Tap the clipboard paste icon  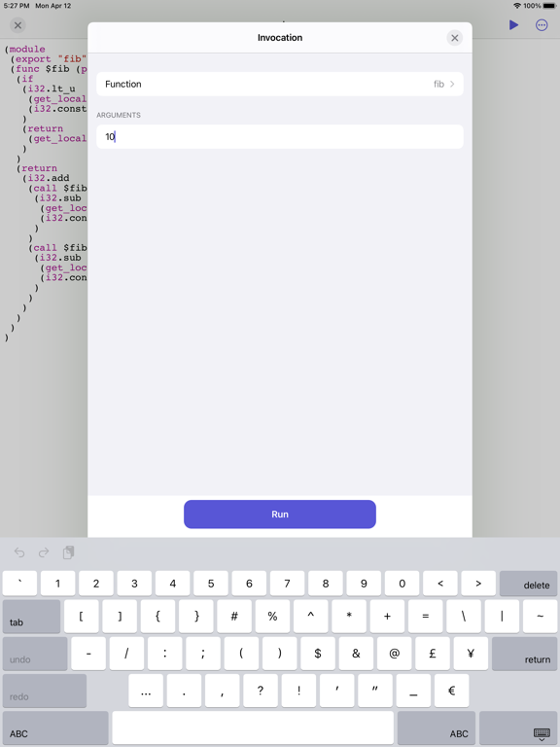pos(69,552)
